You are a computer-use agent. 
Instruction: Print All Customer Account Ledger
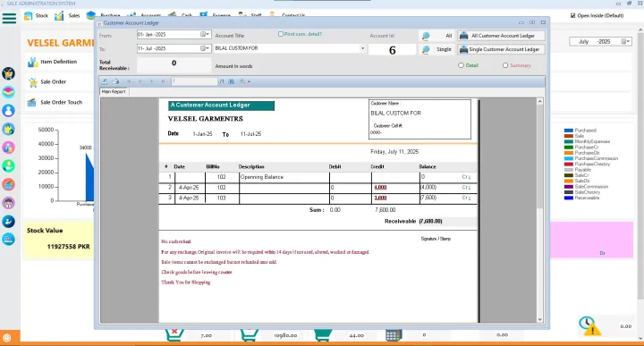(502, 36)
